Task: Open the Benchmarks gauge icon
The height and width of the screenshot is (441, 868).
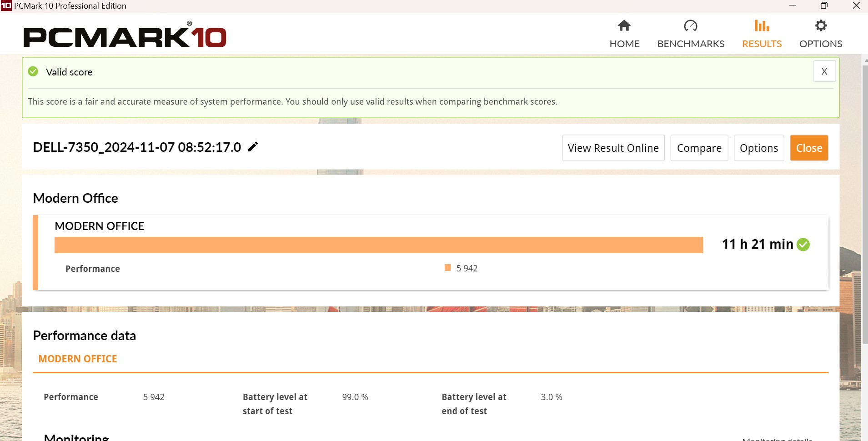Action: [690, 26]
